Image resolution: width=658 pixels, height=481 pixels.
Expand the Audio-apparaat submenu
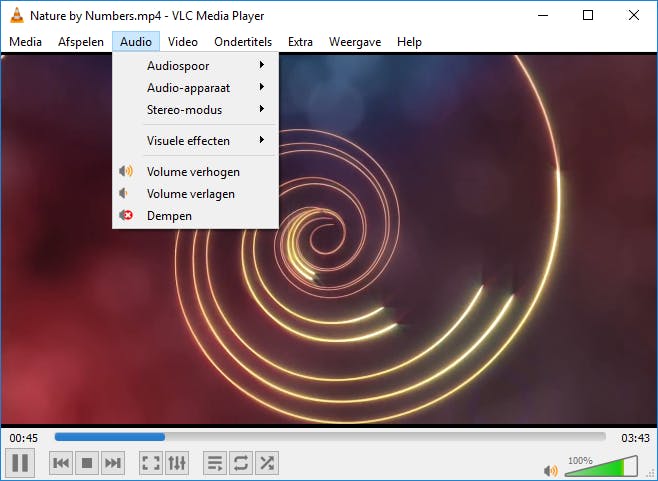pyautogui.click(x=195, y=87)
